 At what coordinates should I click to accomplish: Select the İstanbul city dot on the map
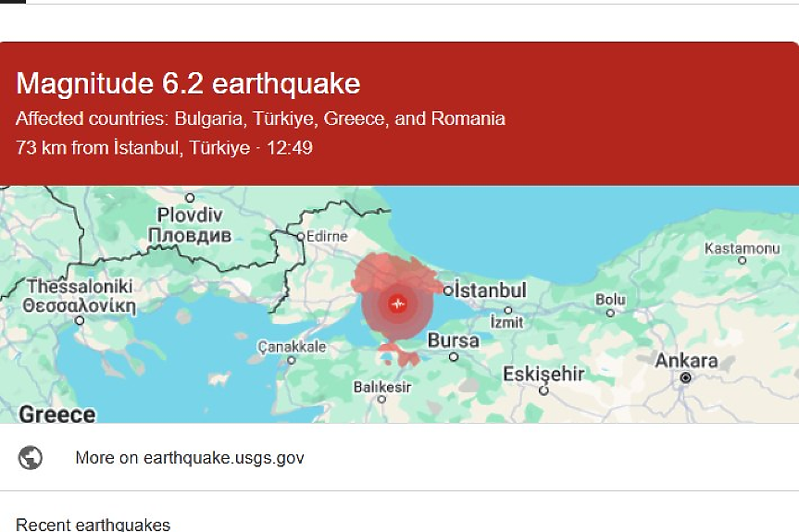coord(448,291)
